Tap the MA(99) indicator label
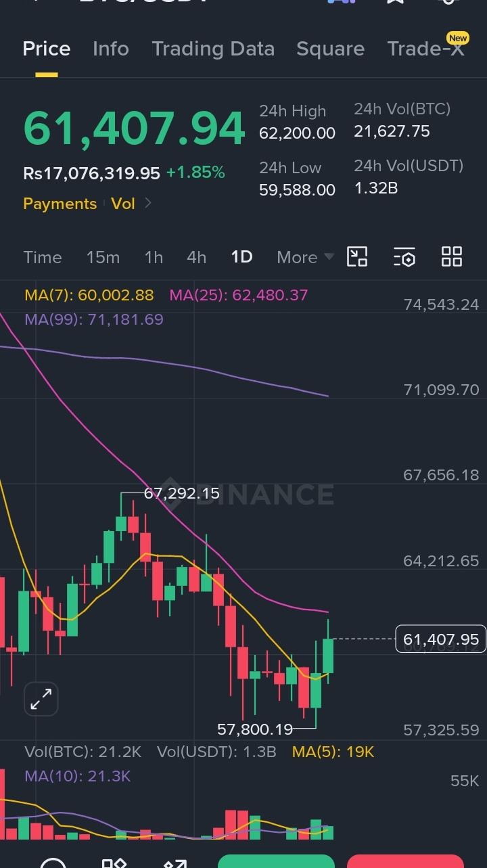 [93, 319]
